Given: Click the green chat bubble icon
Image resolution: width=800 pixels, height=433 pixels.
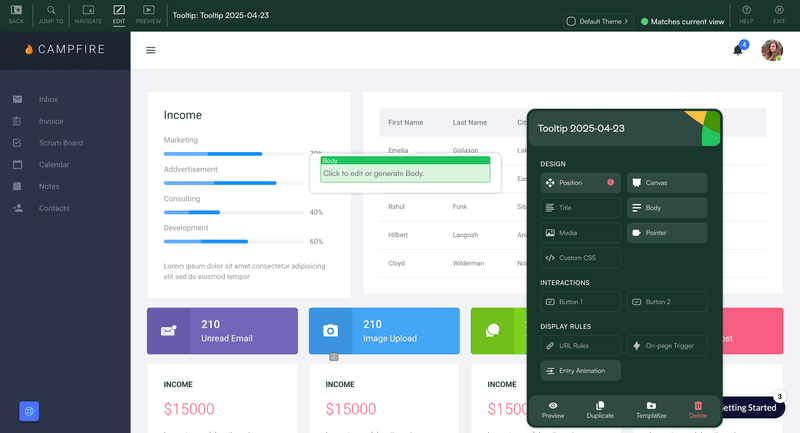Looking at the screenshot, I should pos(492,330).
